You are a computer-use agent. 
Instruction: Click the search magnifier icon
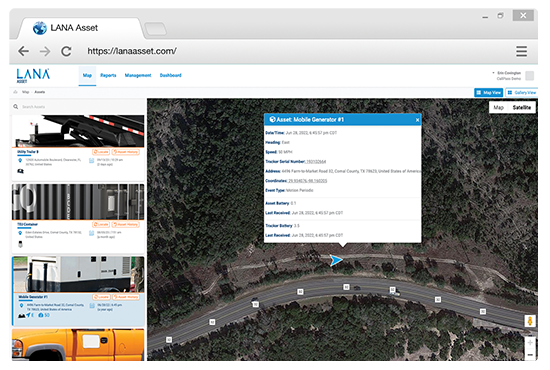coord(16,107)
